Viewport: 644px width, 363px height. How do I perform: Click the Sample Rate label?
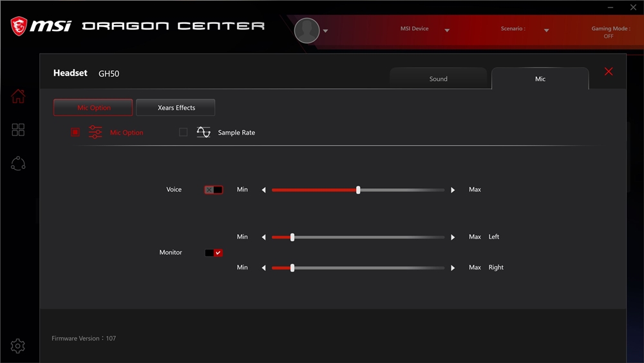coord(236,132)
